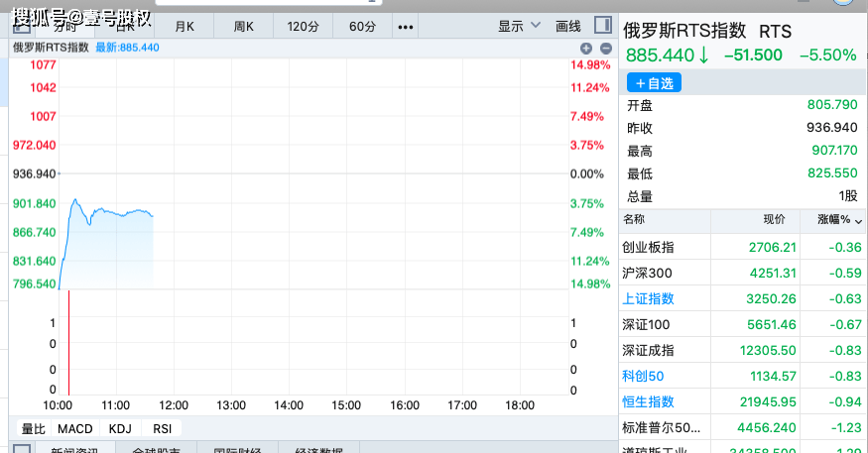Open the 科创50 link
This screenshot has width=868, height=453.
point(642,376)
